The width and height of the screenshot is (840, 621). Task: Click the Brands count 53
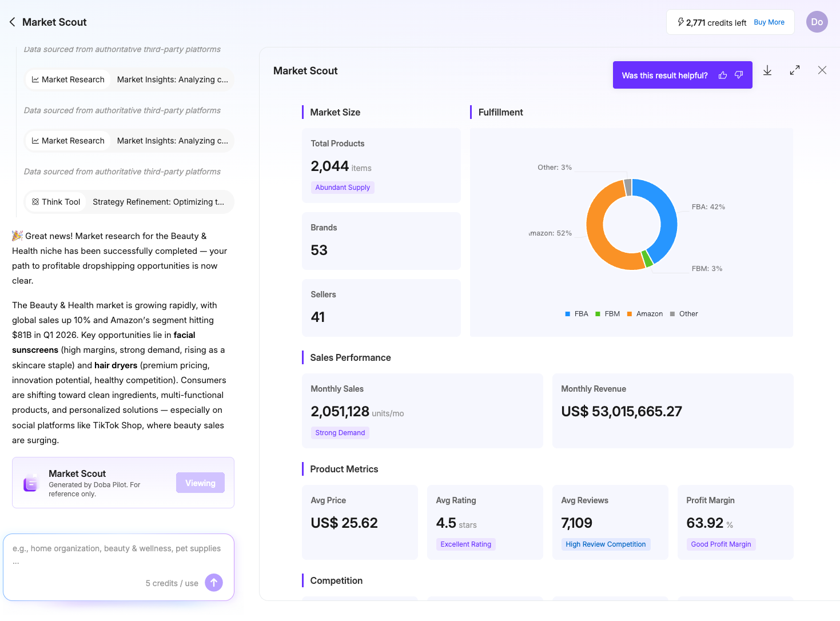click(319, 250)
